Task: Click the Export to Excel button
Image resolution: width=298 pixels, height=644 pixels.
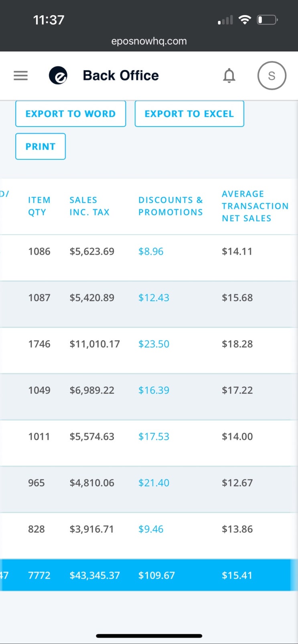Action: point(189,114)
